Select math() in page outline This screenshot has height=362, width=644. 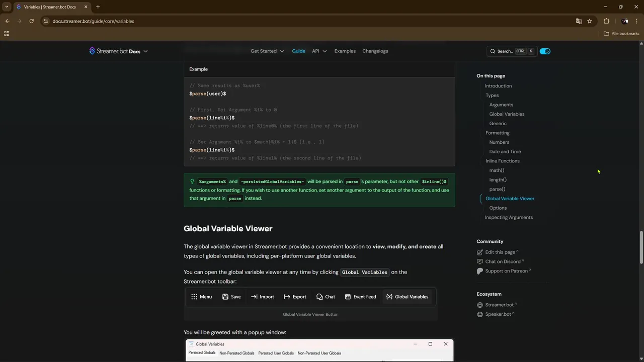point(497,170)
